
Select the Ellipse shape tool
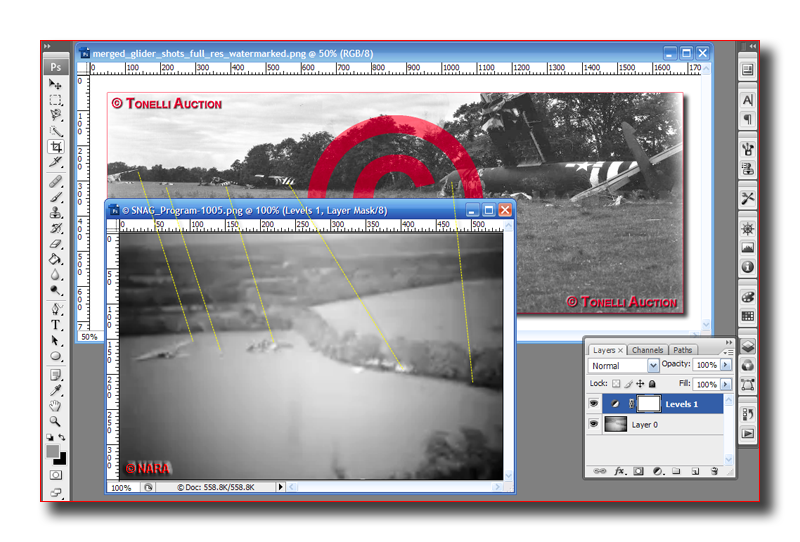point(56,356)
